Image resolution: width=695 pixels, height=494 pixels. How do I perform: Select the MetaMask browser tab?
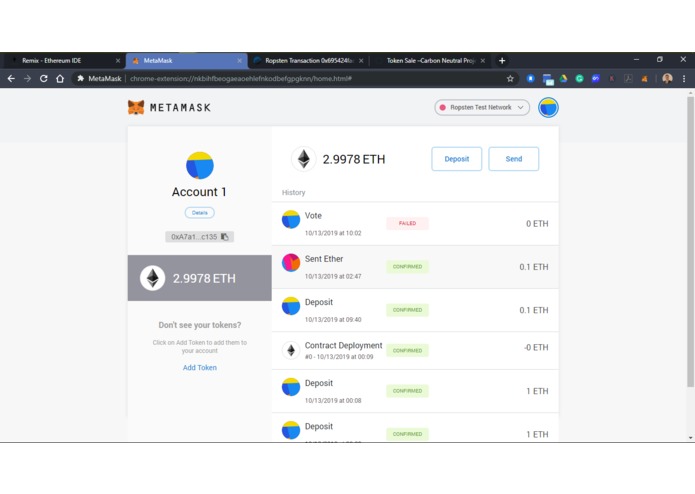[x=186, y=61]
